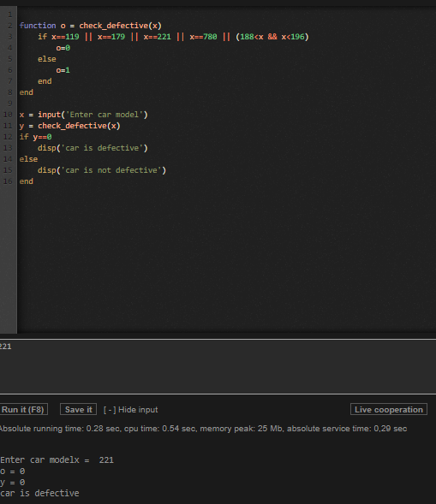Click the 'Absolute running time' stats text
The height and width of the screenshot is (504, 436).
(x=203, y=429)
